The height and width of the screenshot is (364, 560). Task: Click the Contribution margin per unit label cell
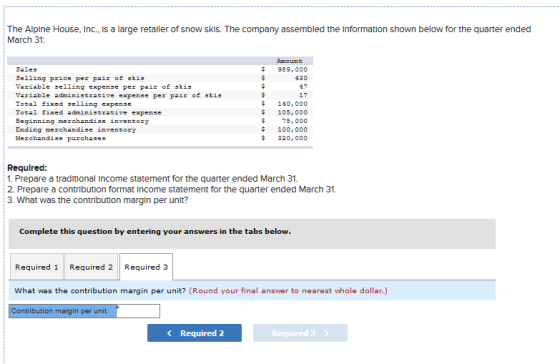tap(63, 311)
